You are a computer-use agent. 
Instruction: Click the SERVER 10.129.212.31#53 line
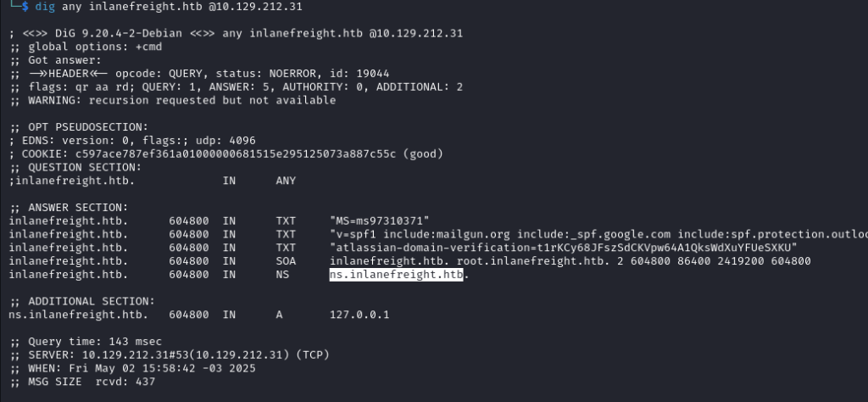172,355
